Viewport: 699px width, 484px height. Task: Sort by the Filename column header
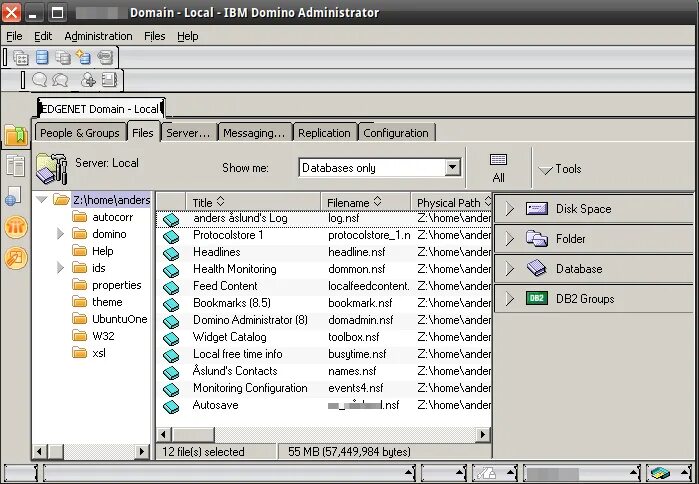click(366, 202)
